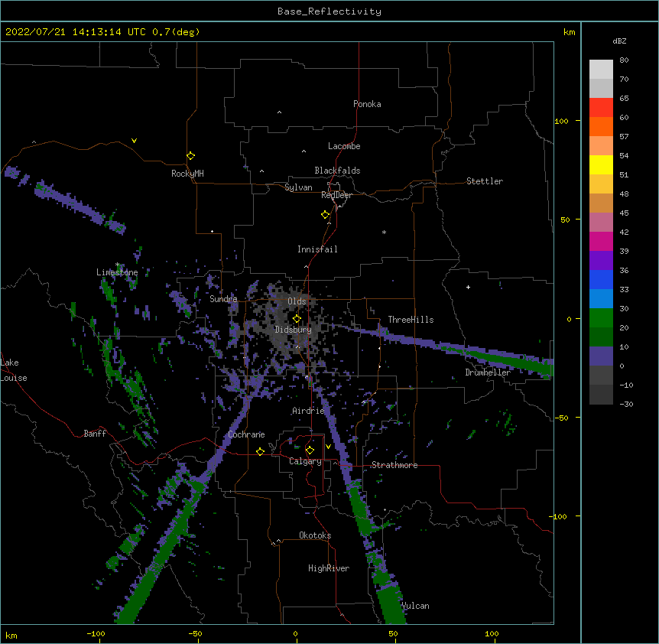659x644 pixels.
Task: Select the Didsbury city label
Action: (294, 330)
